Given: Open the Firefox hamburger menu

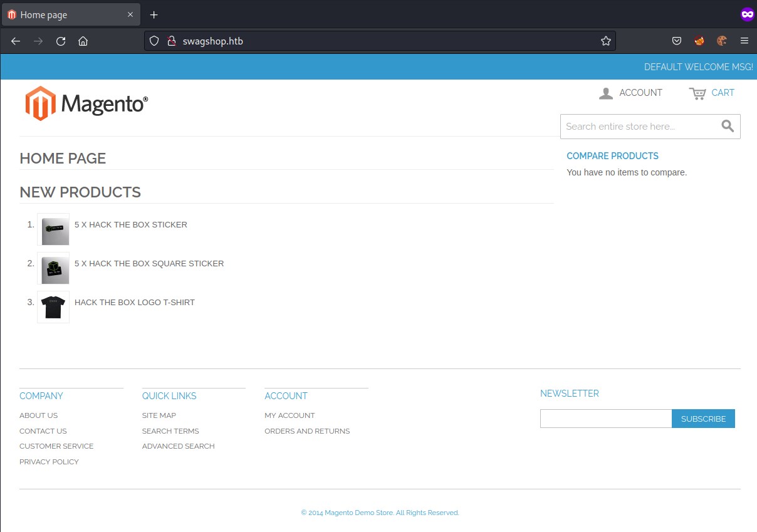Looking at the screenshot, I should coord(744,41).
